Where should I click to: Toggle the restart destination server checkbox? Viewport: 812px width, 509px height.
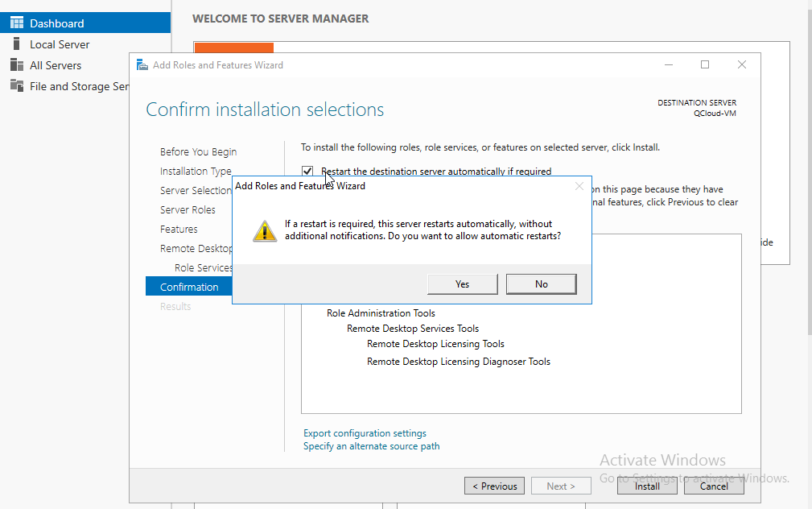307,171
